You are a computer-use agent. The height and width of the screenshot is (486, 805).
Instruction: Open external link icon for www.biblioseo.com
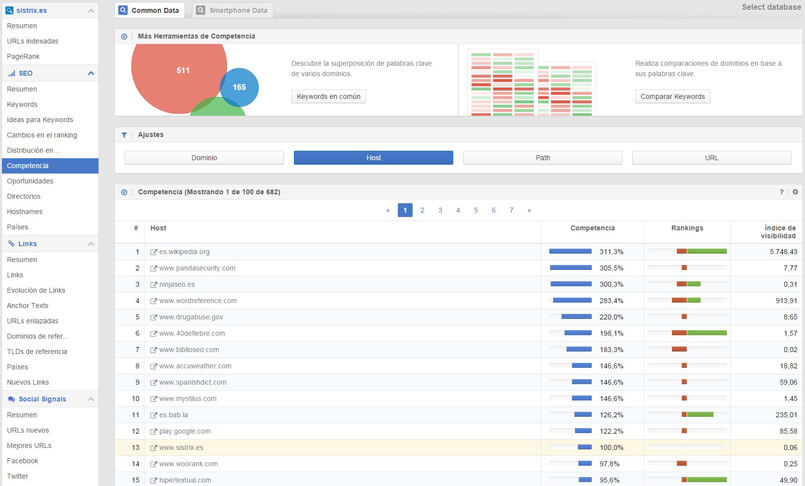(x=153, y=350)
